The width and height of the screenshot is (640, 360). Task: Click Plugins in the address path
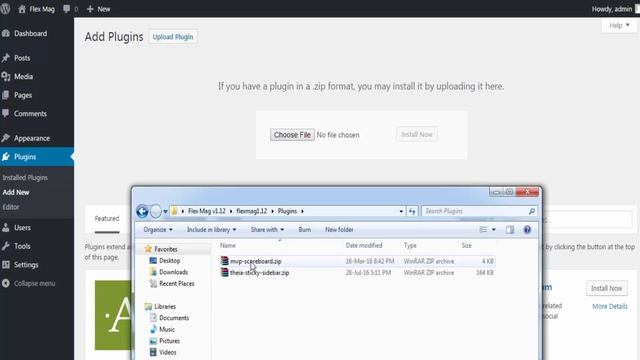287,211
